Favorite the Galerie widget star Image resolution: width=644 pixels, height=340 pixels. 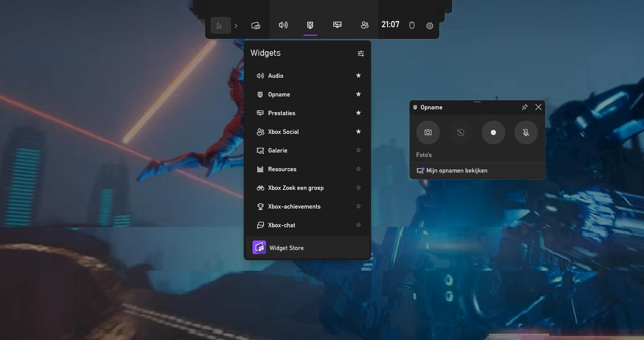(358, 150)
